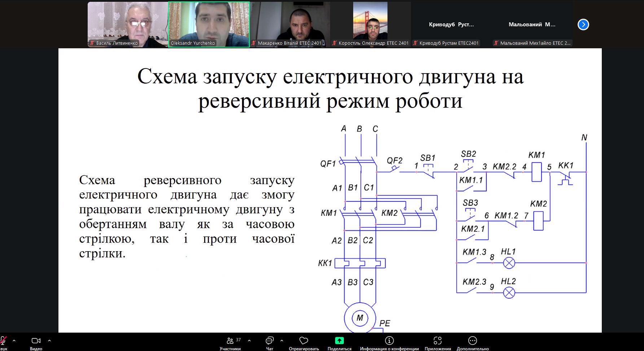Toggle the Видео camera button
The height and width of the screenshot is (351, 644).
click(36, 341)
